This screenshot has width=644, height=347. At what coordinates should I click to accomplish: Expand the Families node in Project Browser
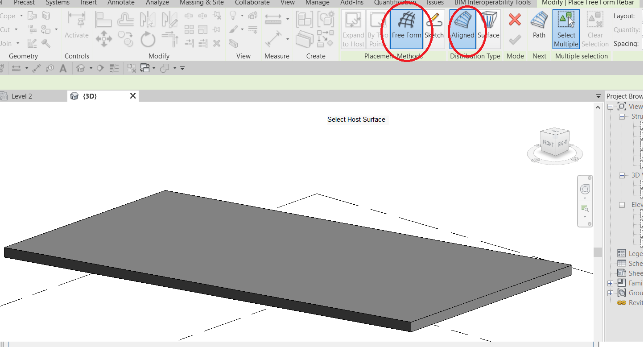[x=610, y=283]
